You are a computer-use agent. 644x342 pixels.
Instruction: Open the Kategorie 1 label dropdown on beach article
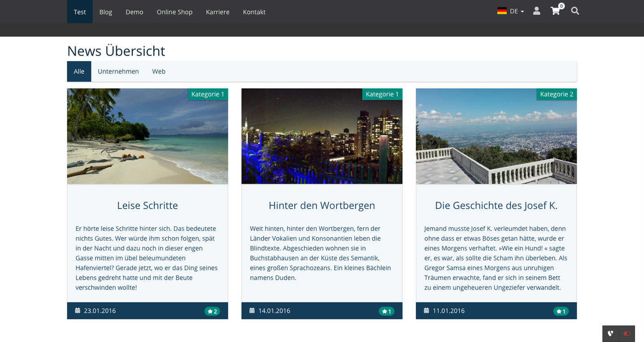point(208,94)
